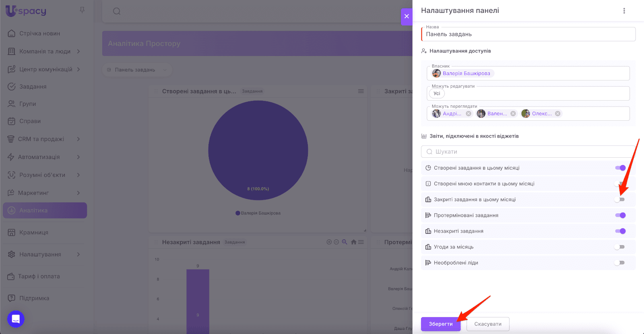Enable Угоди за місяць widget

point(620,247)
